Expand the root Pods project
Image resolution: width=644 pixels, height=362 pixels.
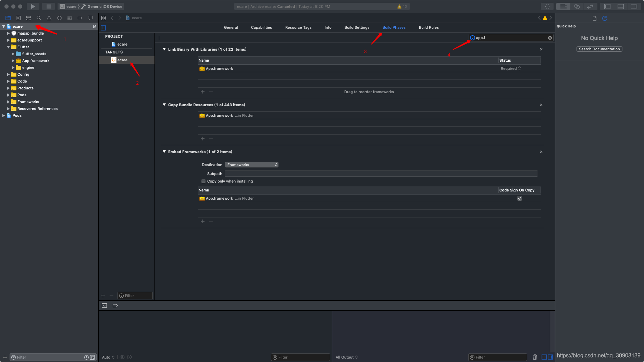tap(4, 115)
